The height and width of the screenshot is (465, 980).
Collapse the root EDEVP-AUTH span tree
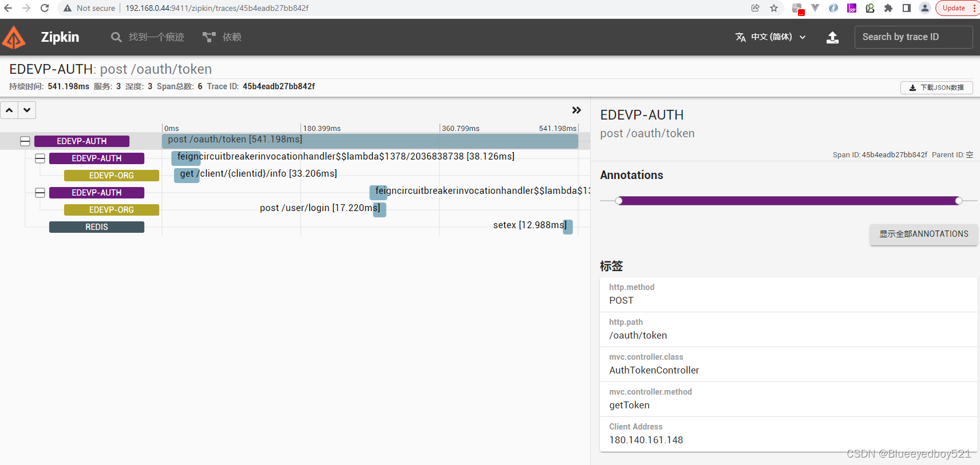click(25, 141)
